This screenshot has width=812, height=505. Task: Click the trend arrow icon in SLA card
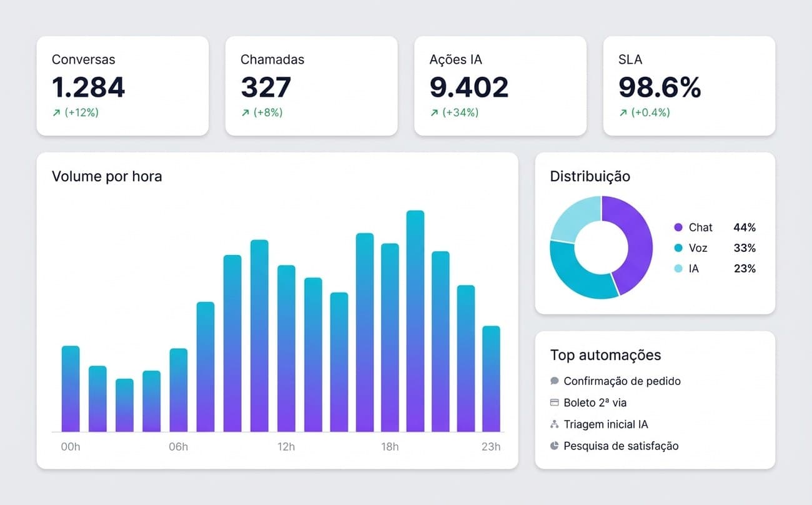click(623, 112)
